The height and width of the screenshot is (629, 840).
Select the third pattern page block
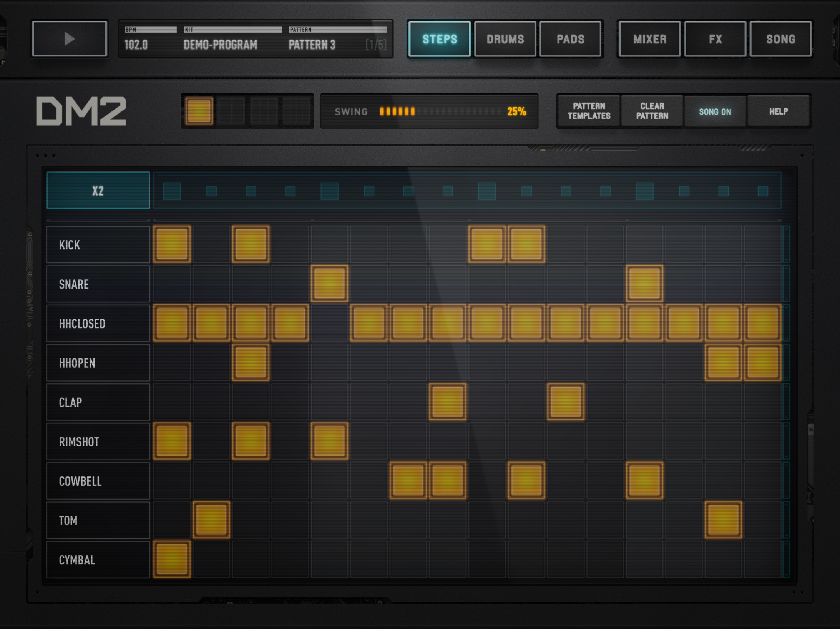coord(264,111)
